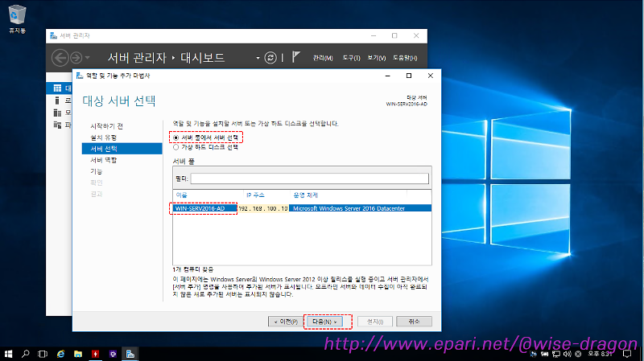644x361 pixels.
Task: Click the 다음(N) > button
Action: tap(324, 322)
